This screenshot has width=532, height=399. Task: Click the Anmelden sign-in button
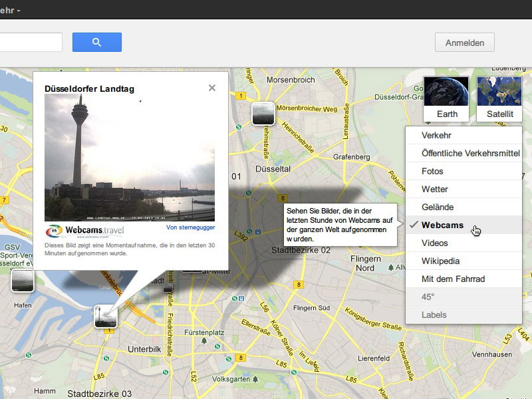pos(464,43)
